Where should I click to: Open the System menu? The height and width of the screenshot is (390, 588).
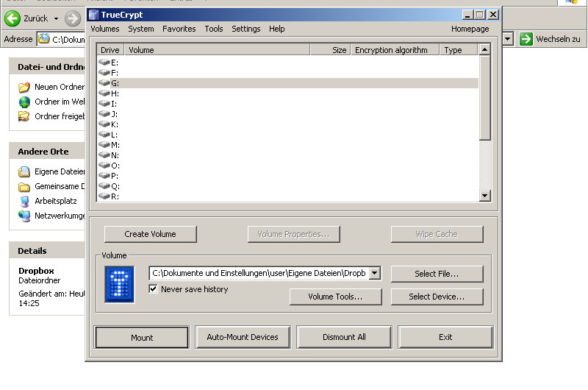[x=141, y=29]
